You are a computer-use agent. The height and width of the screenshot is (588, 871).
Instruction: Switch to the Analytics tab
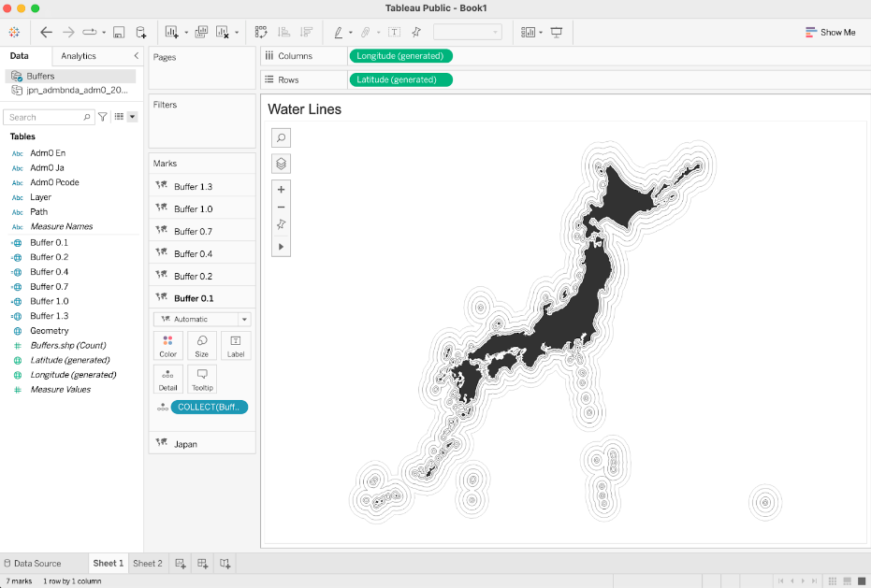79,56
